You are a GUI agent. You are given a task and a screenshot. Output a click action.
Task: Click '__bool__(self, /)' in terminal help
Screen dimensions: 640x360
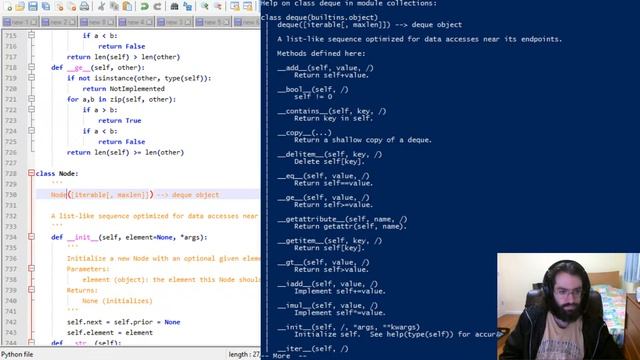[x=313, y=89]
